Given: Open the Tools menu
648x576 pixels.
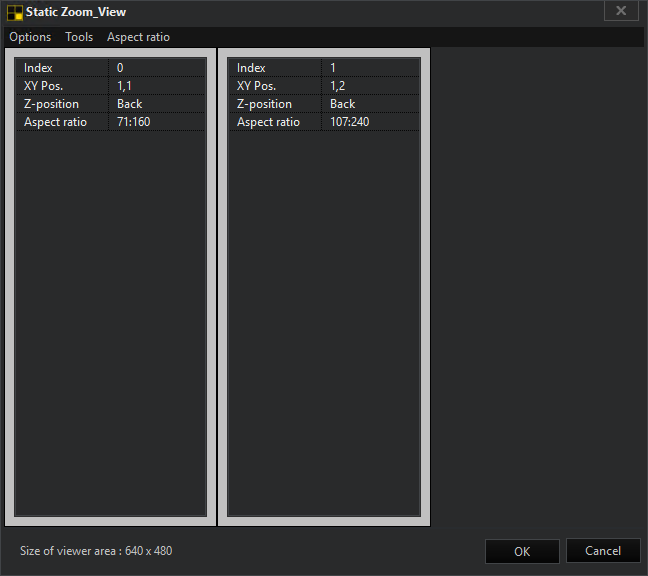Looking at the screenshot, I should (x=79, y=37).
